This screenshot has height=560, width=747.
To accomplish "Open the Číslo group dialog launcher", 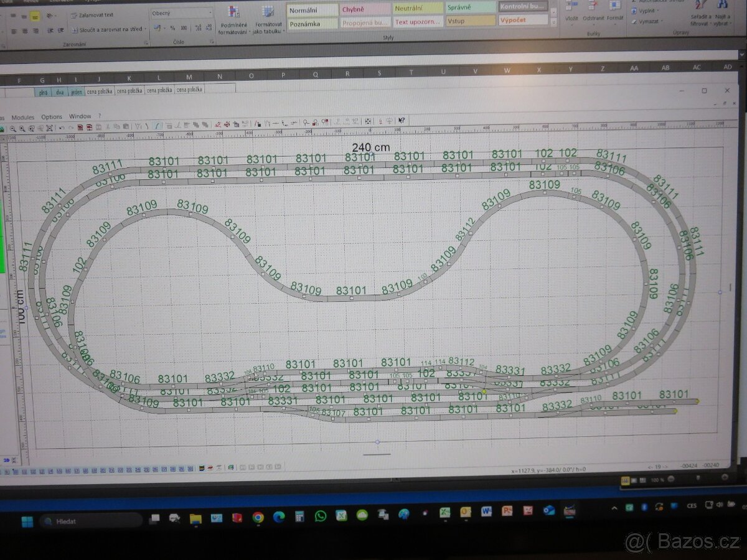I will click(x=212, y=42).
